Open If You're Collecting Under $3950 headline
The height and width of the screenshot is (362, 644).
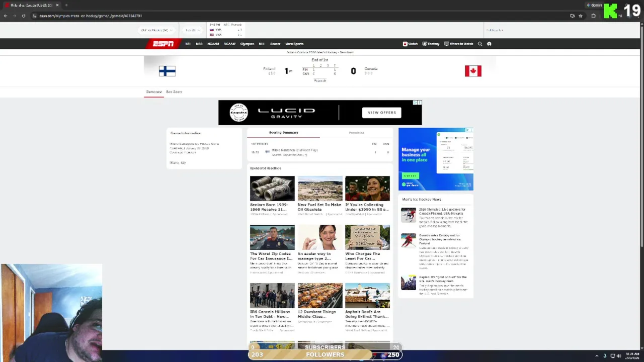click(x=367, y=207)
